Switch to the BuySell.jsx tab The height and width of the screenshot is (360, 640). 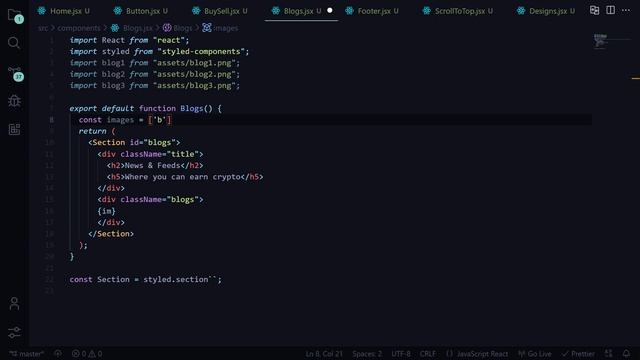[220, 11]
